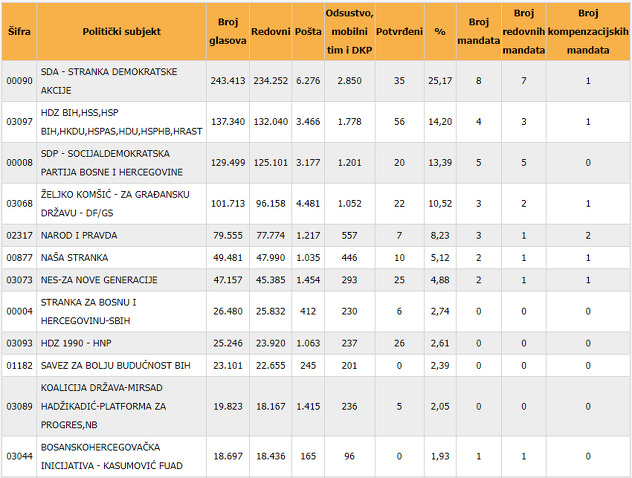Click vote count 243.413
The width and height of the screenshot is (632, 478).
click(x=228, y=81)
